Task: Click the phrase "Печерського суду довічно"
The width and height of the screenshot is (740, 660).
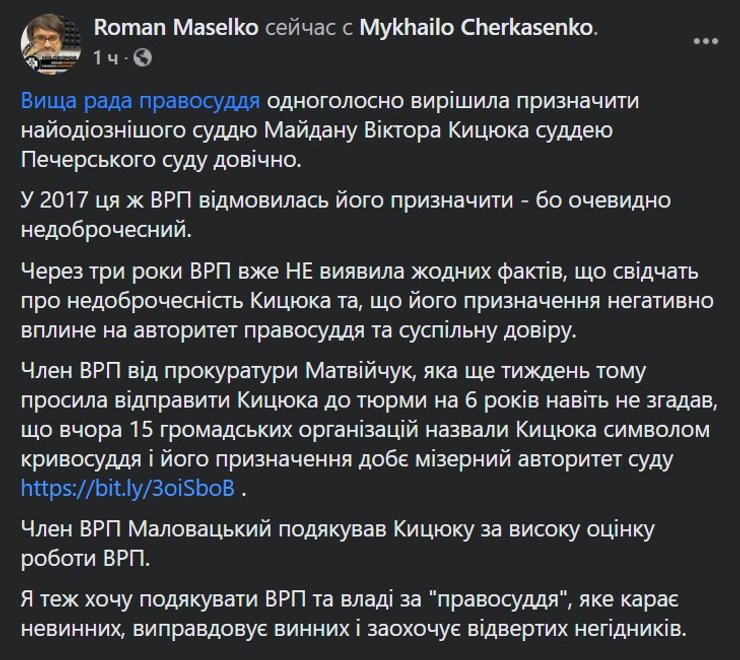Action: coord(145,159)
